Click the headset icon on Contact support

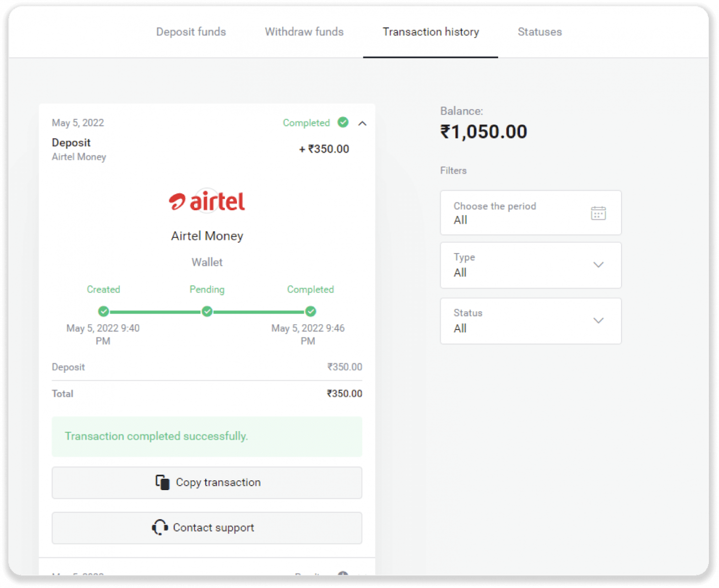160,527
